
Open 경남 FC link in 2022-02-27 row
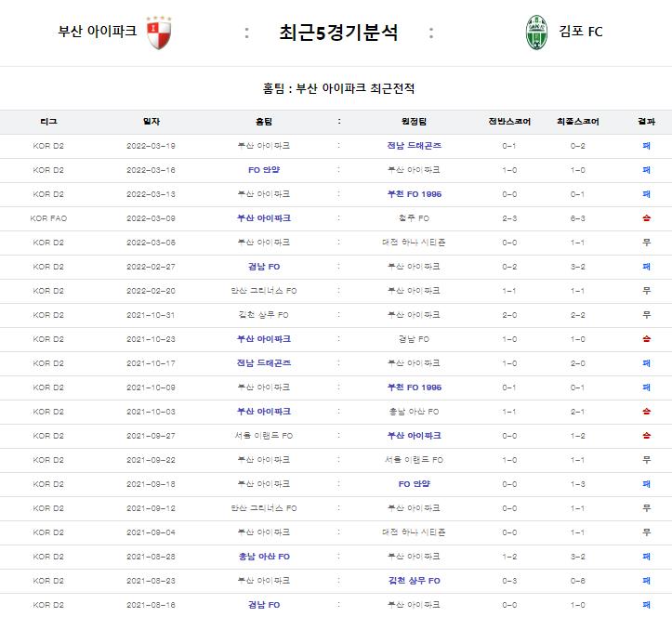[264, 267]
